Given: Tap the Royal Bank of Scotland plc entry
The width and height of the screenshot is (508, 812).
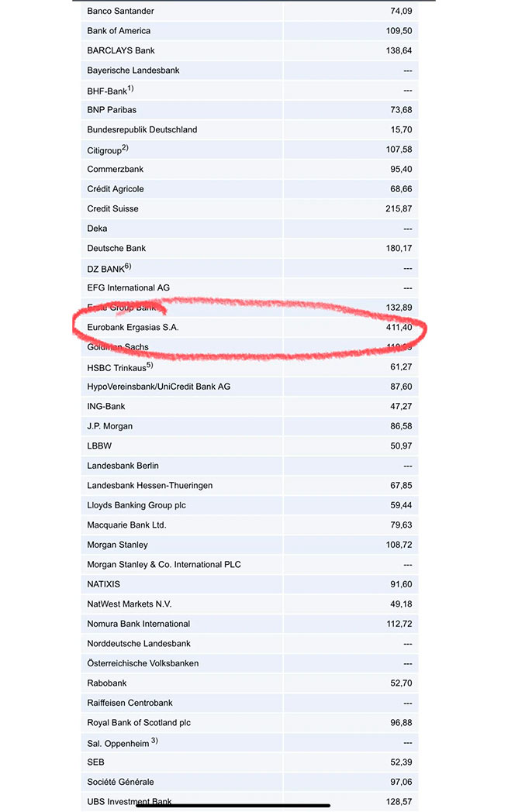Looking at the screenshot, I should (139, 723).
